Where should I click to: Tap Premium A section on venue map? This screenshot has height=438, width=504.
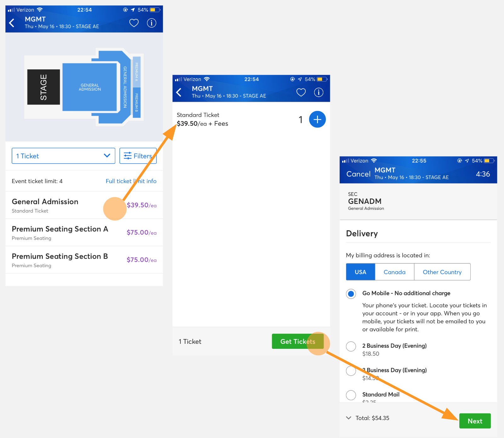click(x=137, y=72)
